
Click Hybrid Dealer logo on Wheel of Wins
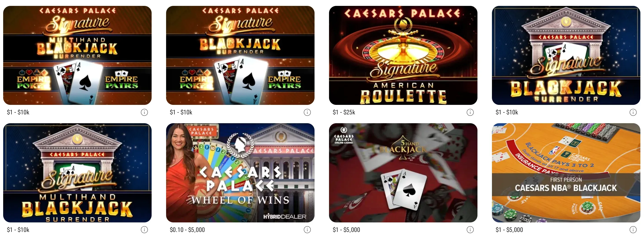pyautogui.click(x=284, y=217)
